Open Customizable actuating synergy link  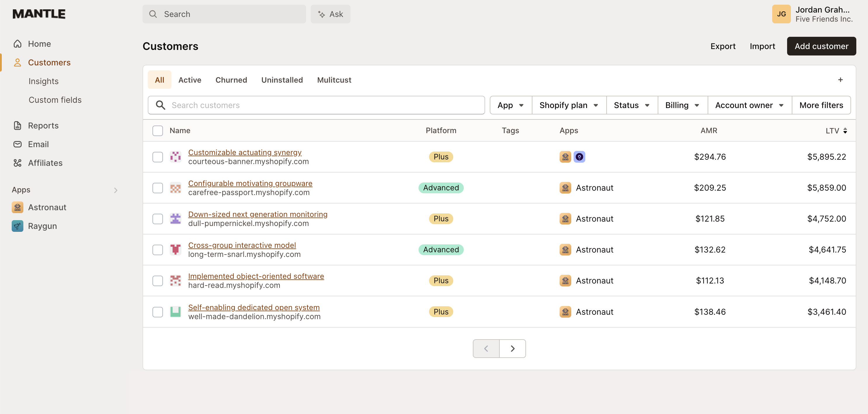(245, 152)
